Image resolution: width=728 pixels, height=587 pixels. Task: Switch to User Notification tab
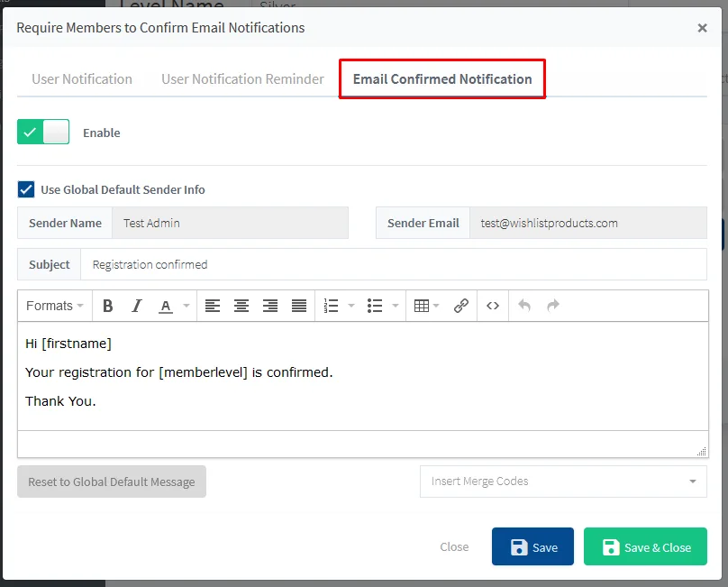click(x=82, y=78)
